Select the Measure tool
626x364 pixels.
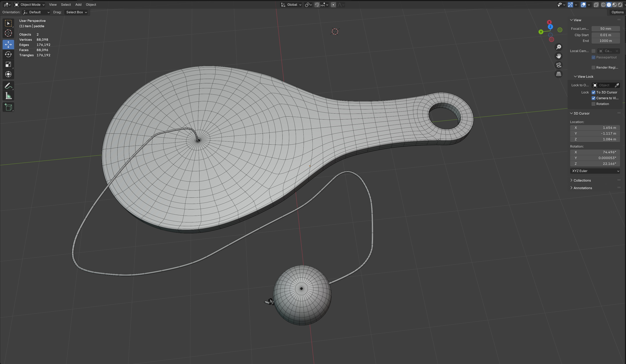(8, 96)
